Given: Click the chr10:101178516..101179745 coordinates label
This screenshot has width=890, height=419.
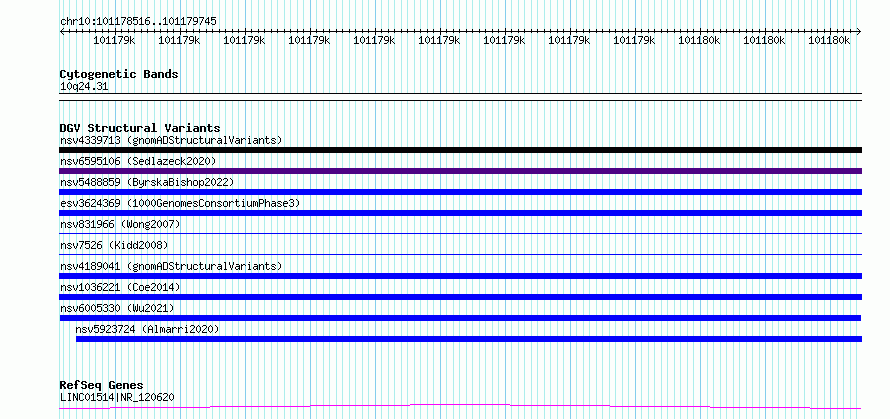Looking at the screenshot, I should coord(138,22).
